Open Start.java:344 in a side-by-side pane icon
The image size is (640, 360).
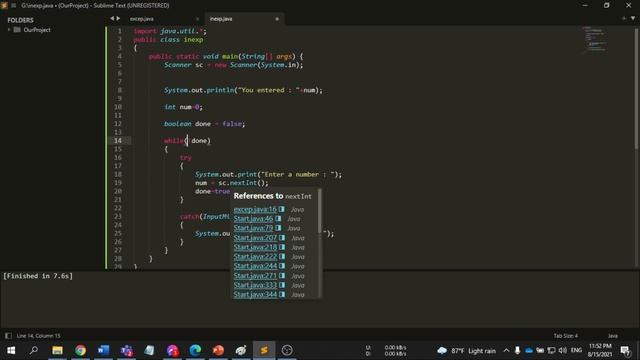pyautogui.click(x=282, y=295)
